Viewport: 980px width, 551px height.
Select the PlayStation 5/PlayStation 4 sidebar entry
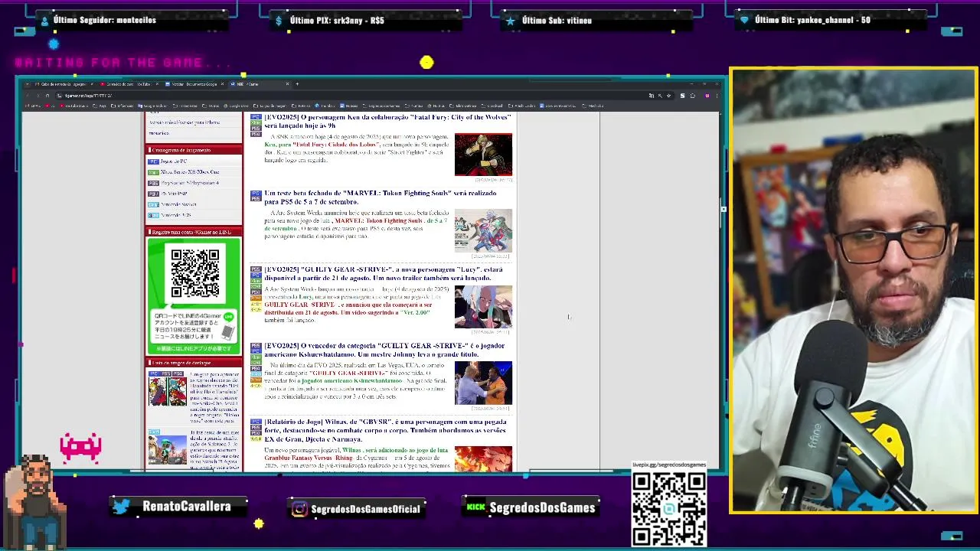point(189,183)
